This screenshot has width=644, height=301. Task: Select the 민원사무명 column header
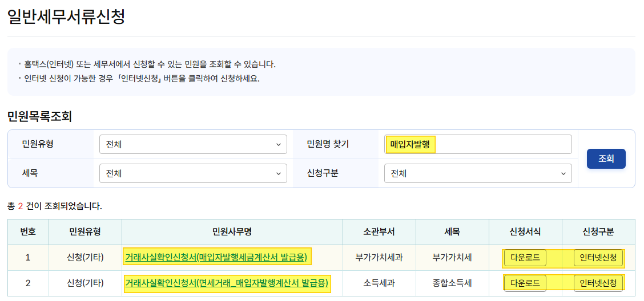click(x=232, y=231)
